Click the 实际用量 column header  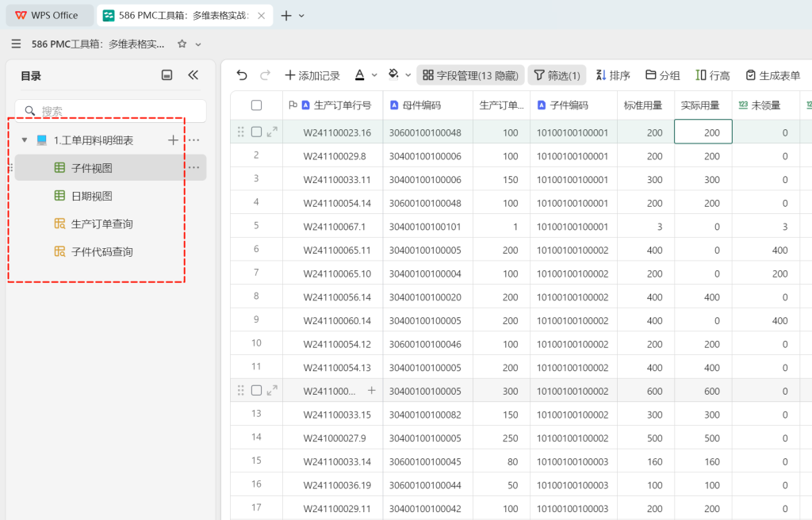703,105
